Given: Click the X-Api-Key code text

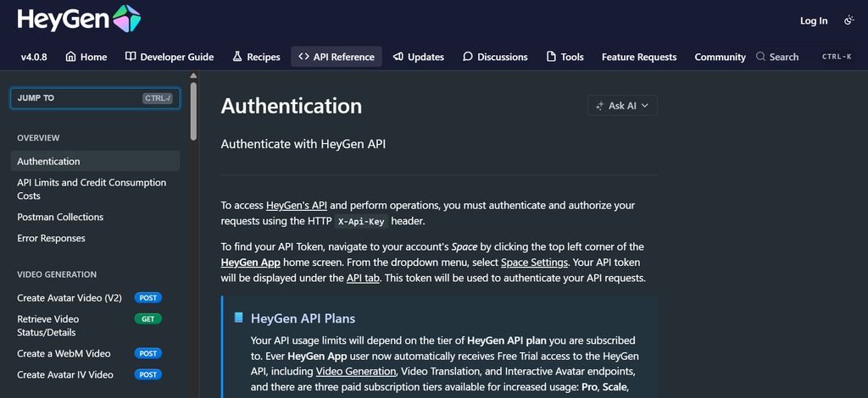Looking at the screenshot, I should pyautogui.click(x=363, y=221).
